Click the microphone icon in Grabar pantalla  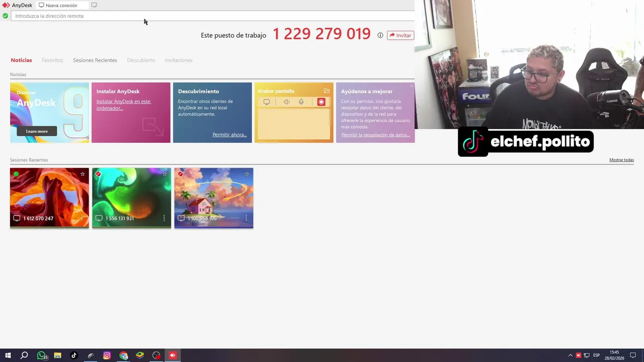coord(301,102)
